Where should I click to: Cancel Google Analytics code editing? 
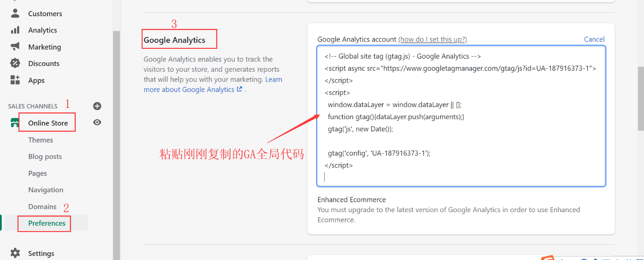click(594, 39)
